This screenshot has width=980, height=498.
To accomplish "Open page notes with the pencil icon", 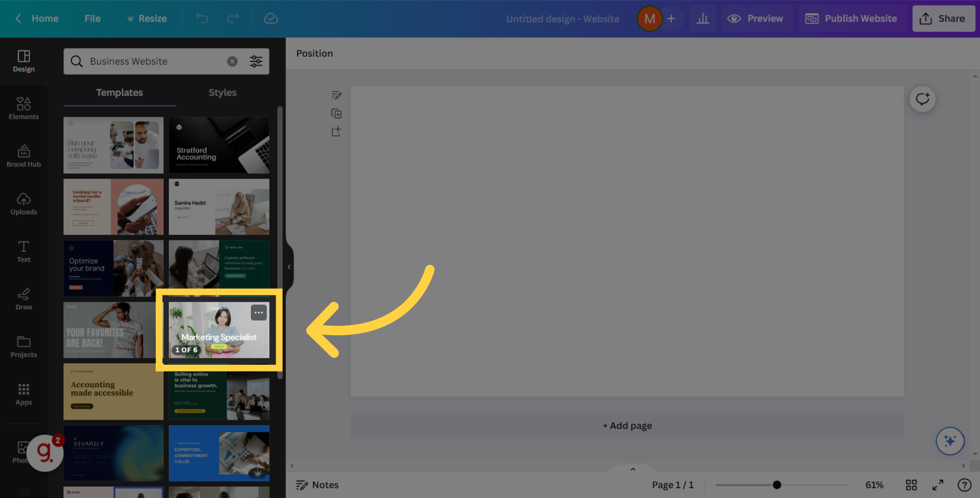I will [337, 95].
